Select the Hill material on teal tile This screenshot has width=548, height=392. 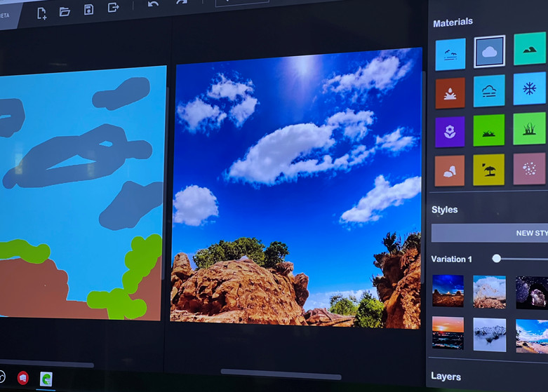click(529, 49)
